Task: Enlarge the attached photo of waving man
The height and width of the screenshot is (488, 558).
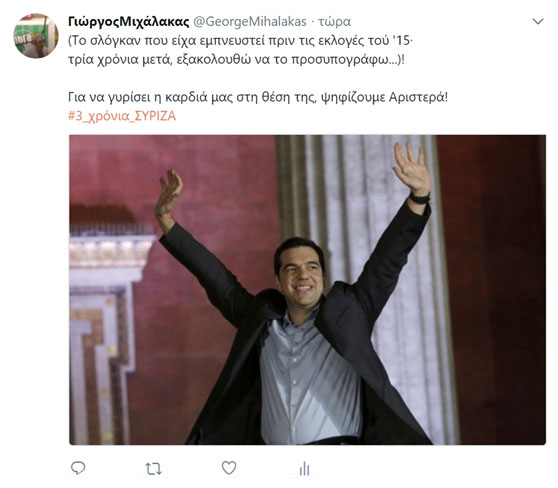Action: pos(307,290)
